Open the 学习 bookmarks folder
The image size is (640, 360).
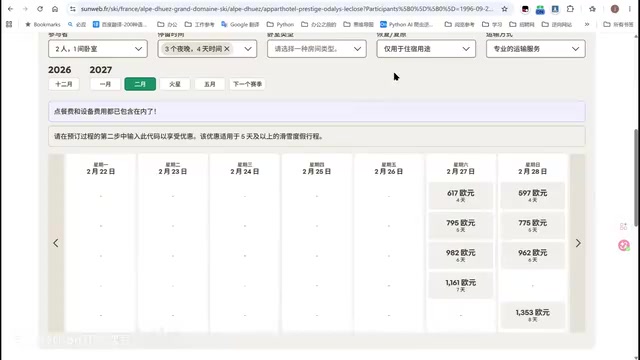click(x=492, y=24)
